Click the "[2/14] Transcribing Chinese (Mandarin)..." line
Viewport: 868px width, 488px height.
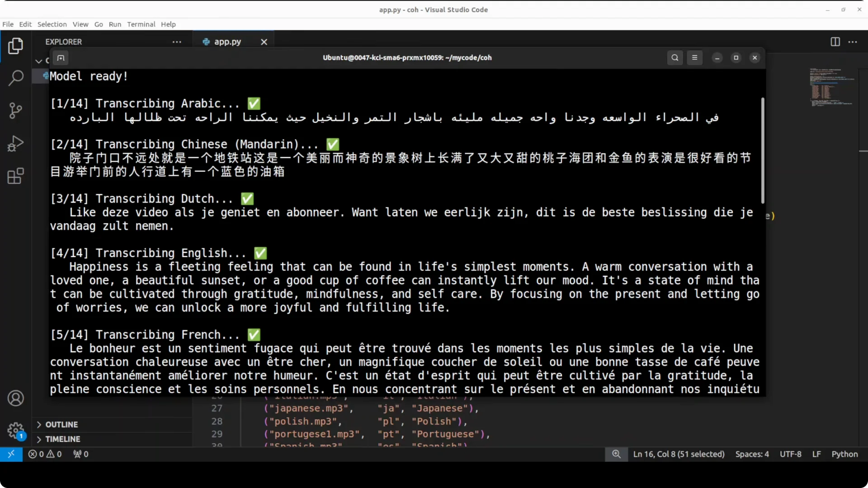pyautogui.click(x=195, y=144)
